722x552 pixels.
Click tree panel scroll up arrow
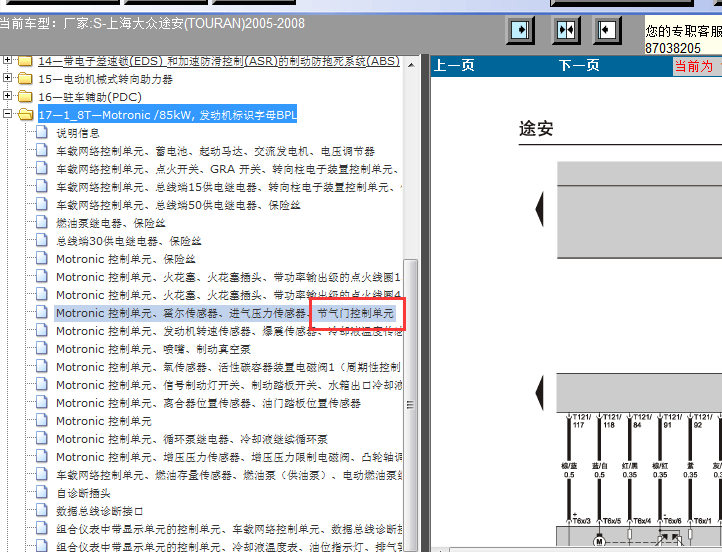411,65
